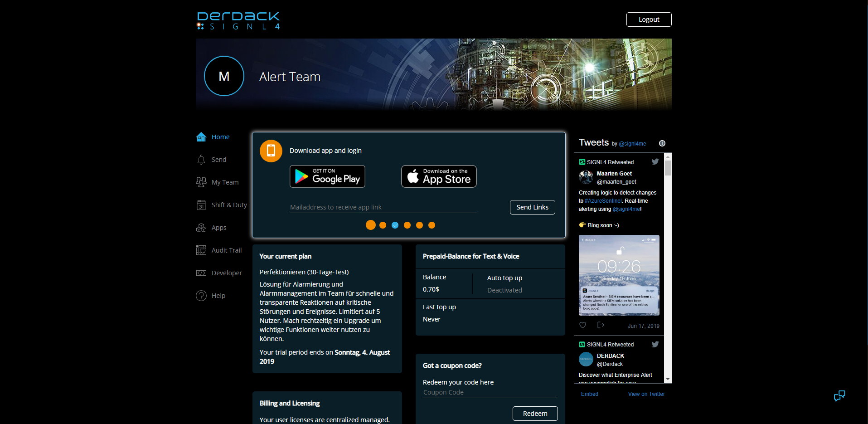Screen dimensions: 868x424
Task: Click the team avatar circle with M
Action: pos(224,76)
